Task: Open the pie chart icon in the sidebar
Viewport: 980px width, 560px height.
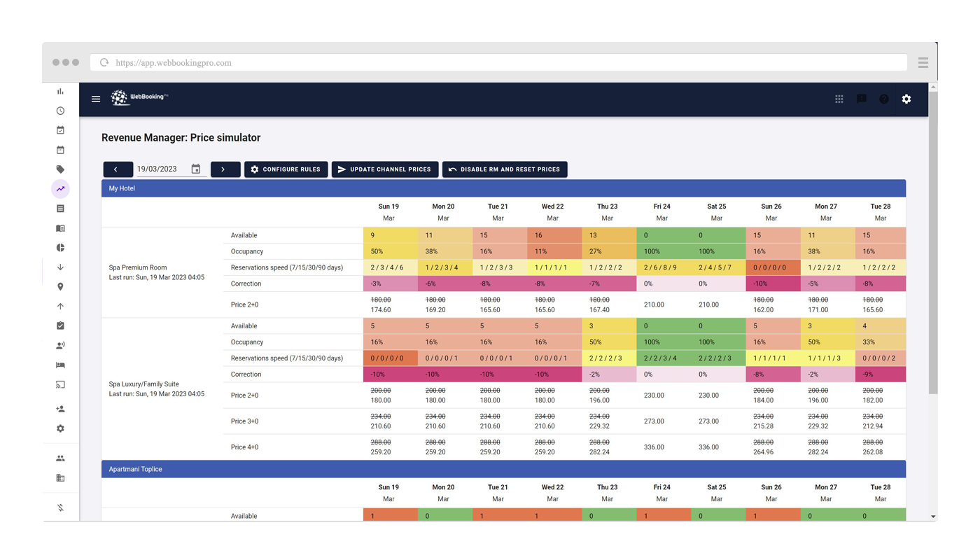Action: (60, 248)
